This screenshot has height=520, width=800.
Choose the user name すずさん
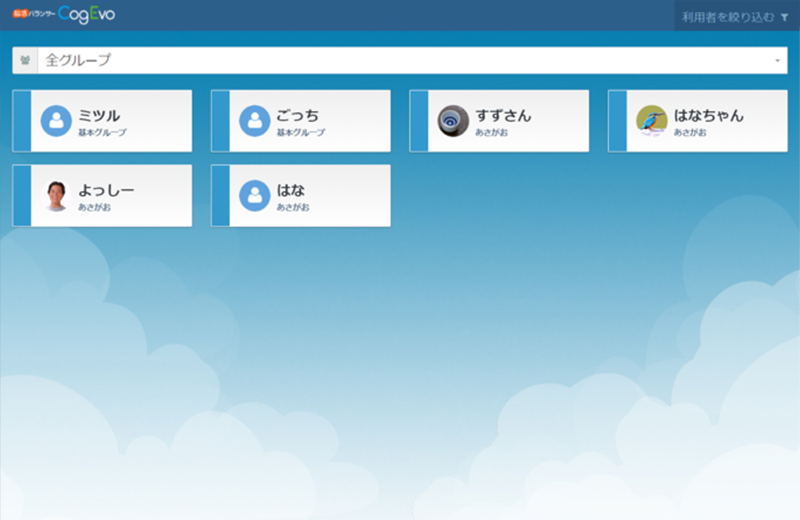[x=503, y=115]
